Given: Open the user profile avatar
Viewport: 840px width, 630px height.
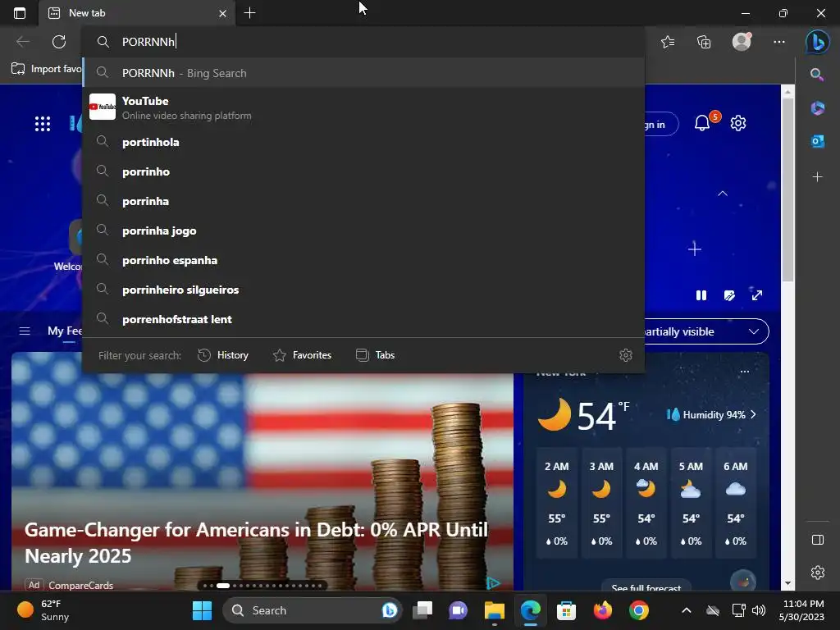Looking at the screenshot, I should [742, 41].
